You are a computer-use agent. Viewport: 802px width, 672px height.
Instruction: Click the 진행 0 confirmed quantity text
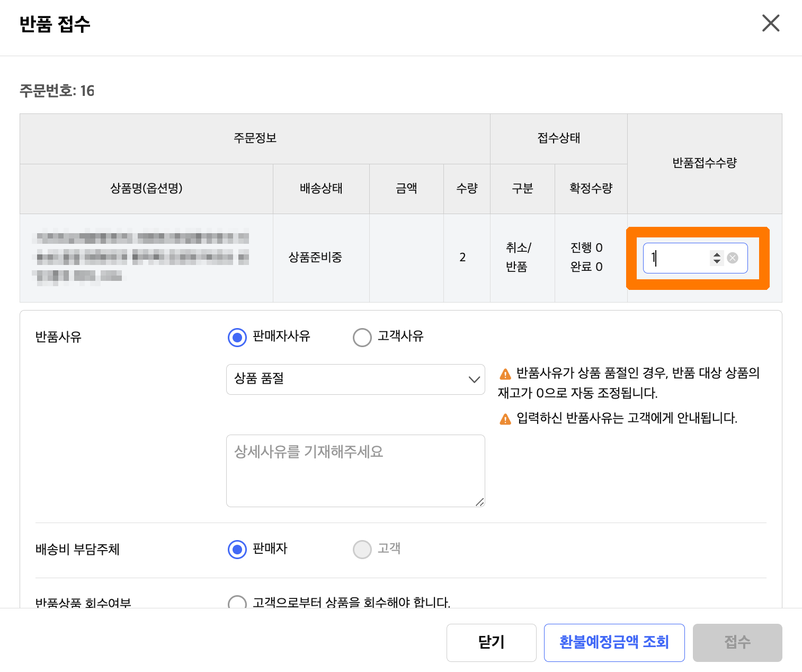coord(586,247)
